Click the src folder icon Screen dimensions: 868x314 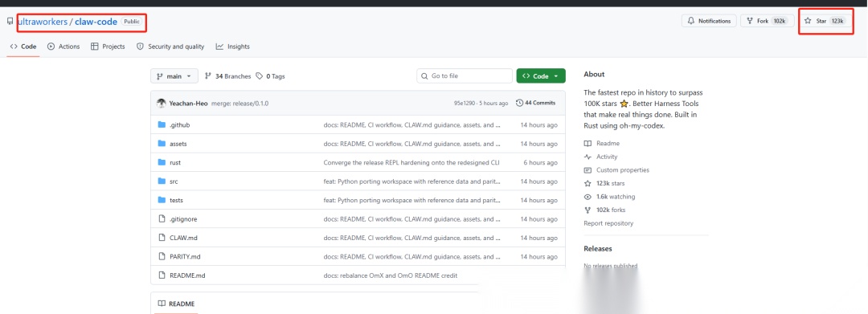point(162,181)
